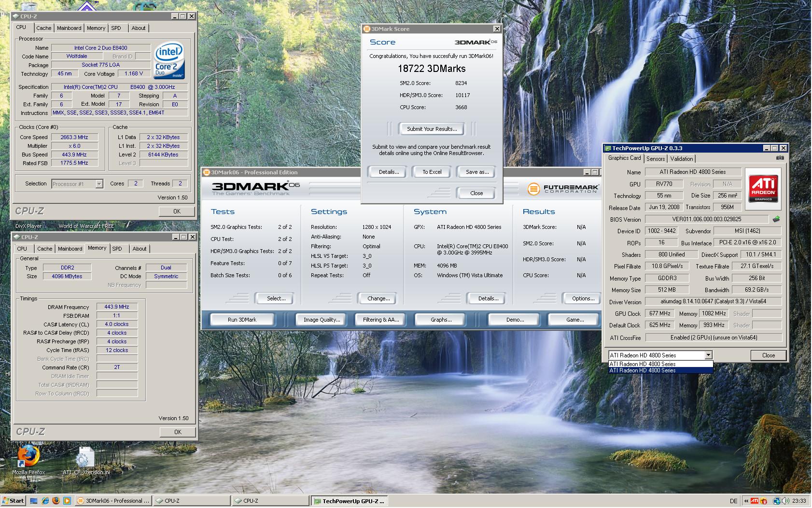Launch Internet Explorer from quick launch
Viewport: 812px width, 508px height.
coord(45,501)
